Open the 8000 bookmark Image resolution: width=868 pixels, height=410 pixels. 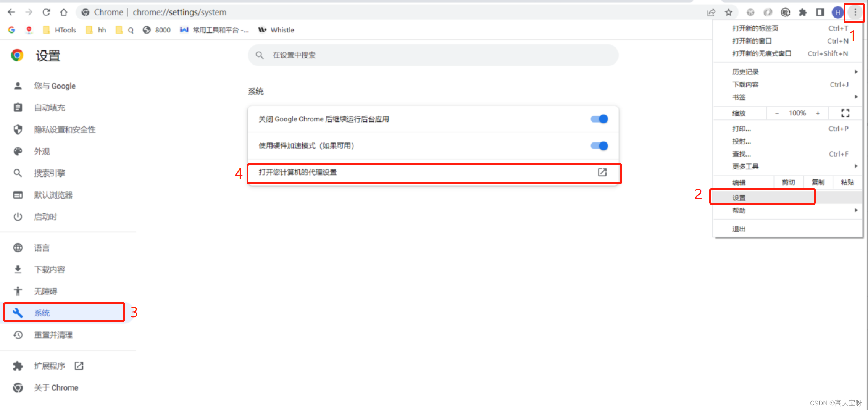click(x=156, y=30)
